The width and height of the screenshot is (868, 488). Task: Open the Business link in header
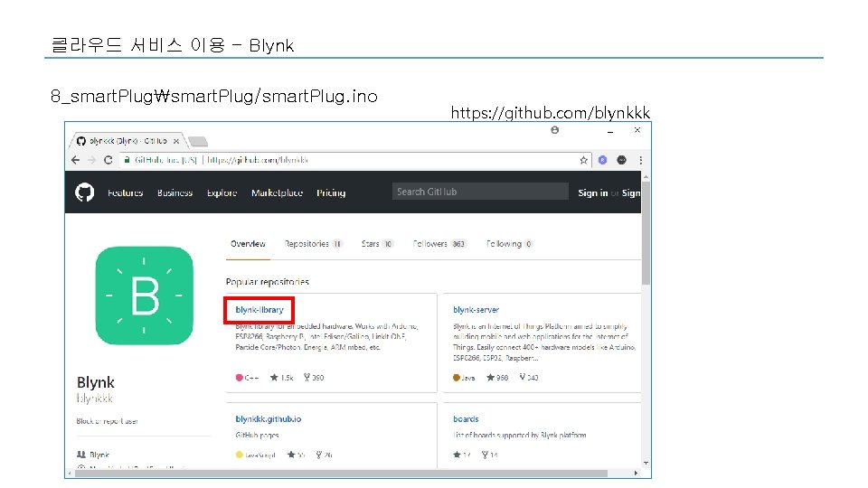[175, 192]
